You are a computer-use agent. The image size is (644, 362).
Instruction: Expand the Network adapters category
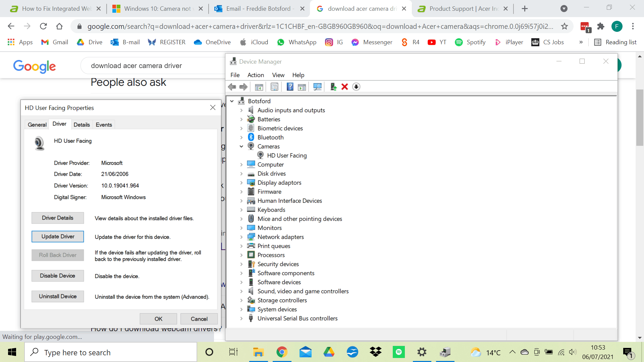pos(241,237)
